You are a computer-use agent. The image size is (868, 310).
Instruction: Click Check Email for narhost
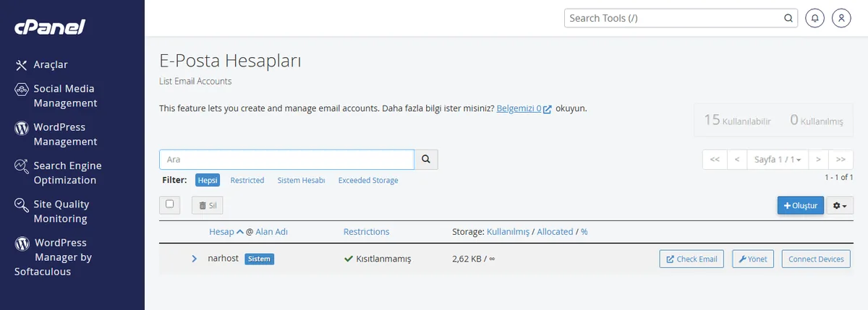pos(692,259)
